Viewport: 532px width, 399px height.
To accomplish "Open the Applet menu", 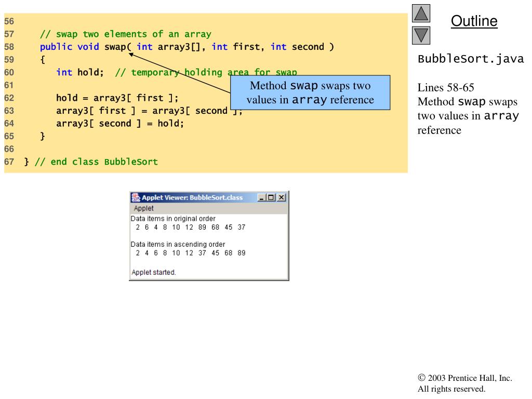I will click(144, 208).
